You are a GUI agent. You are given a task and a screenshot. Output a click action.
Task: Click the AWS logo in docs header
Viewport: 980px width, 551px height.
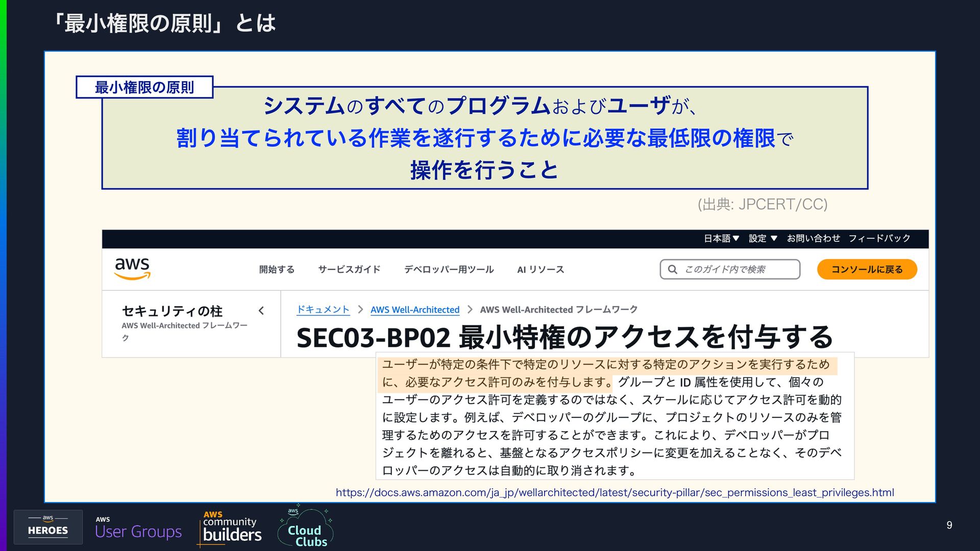132,268
